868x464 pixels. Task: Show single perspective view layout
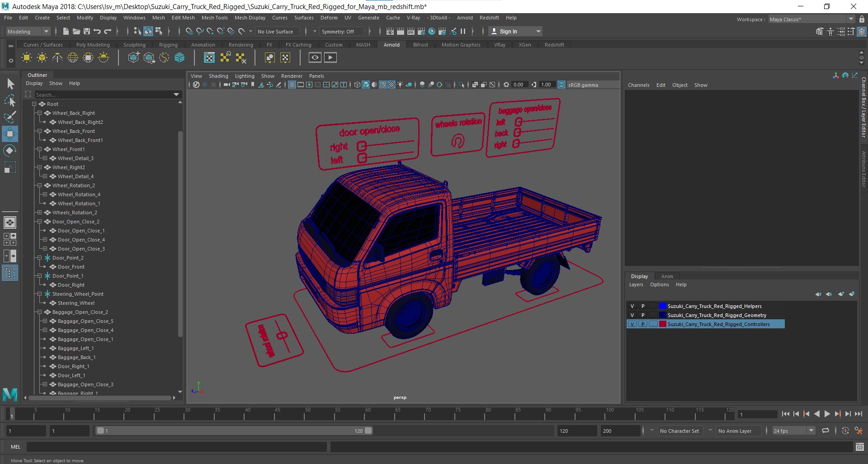[10, 223]
